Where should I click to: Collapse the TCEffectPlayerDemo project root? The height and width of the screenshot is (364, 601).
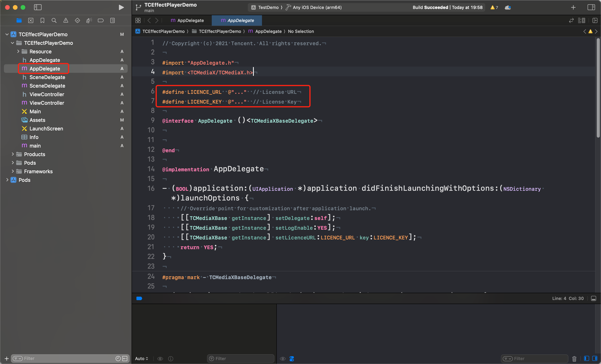[7, 34]
